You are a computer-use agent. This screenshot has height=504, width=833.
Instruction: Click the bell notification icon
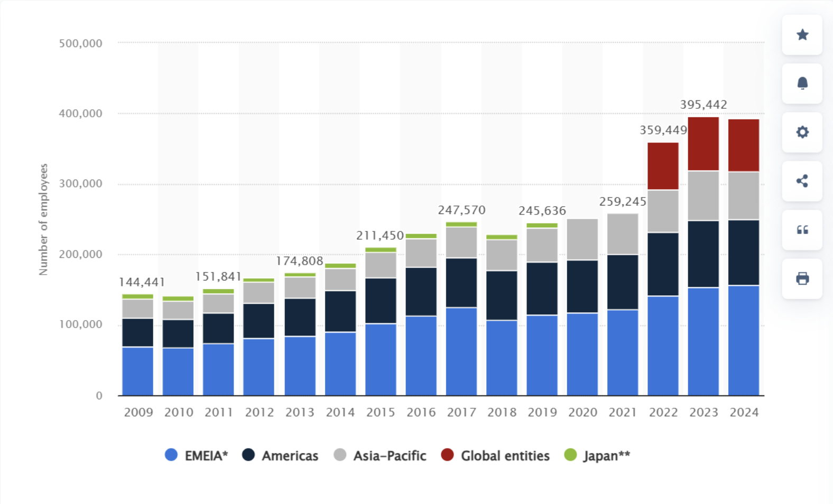pos(802,83)
